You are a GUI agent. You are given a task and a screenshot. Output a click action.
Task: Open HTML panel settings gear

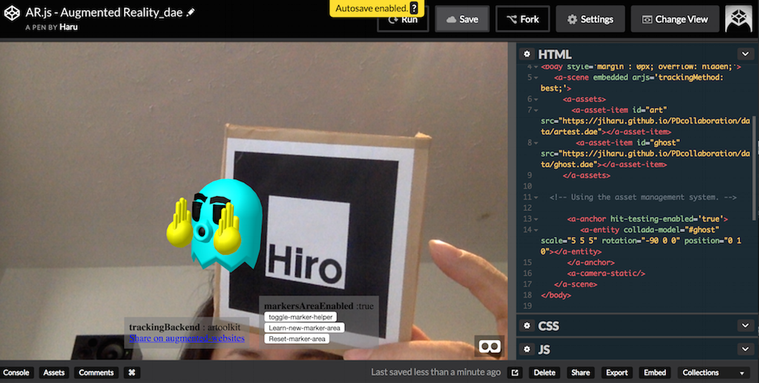point(527,54)
